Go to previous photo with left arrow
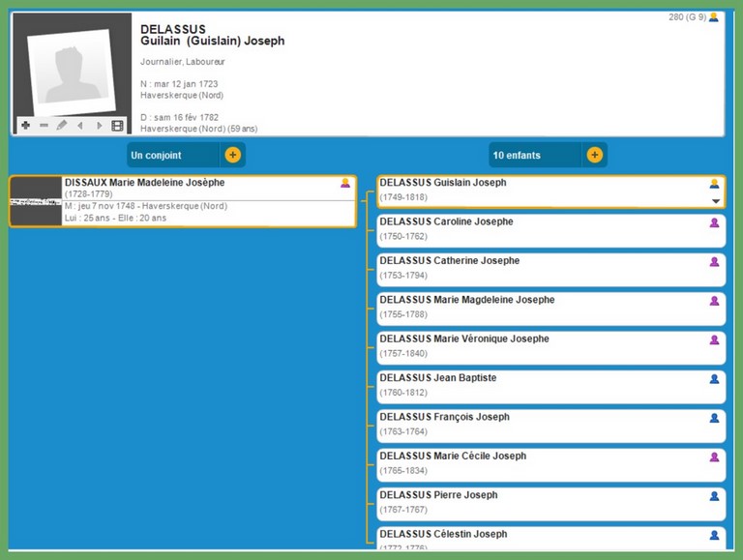The image size is (743, 560). tap(80, 126)
